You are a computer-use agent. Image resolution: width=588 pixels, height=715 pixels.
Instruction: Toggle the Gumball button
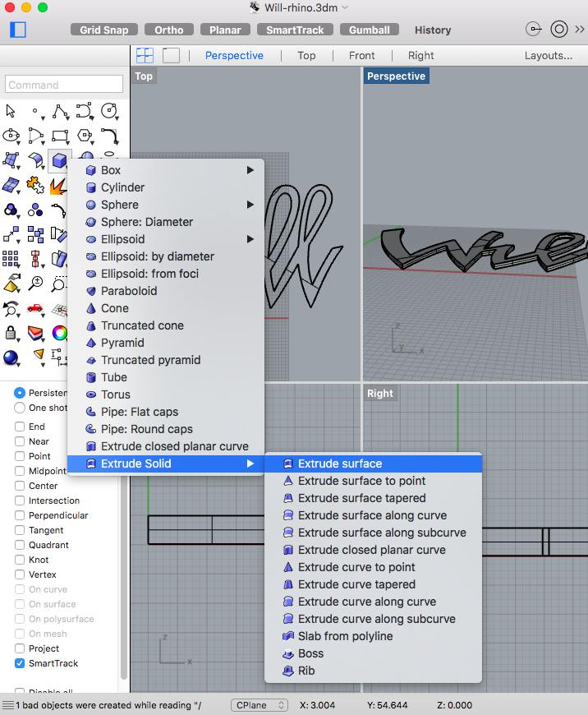pos(370,30)
